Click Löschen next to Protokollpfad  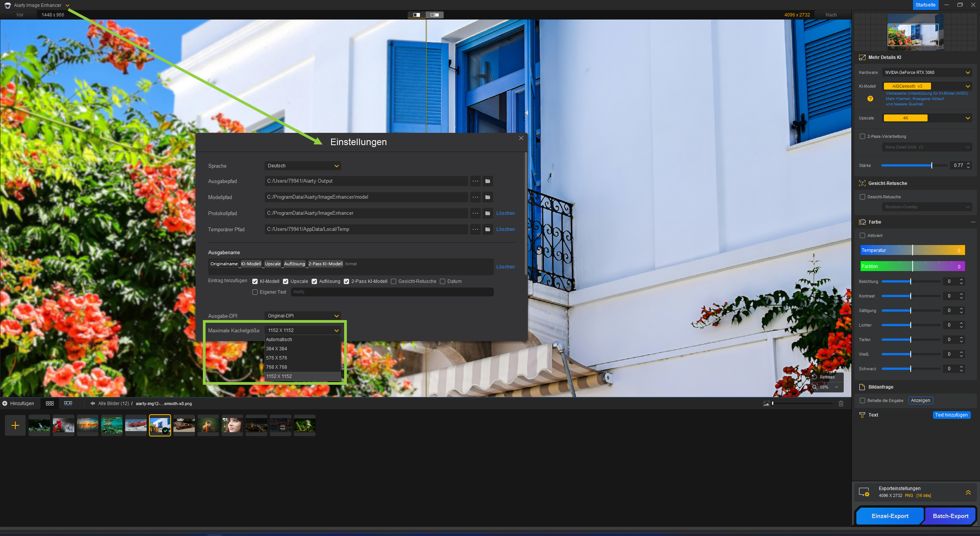coord(505,213)
